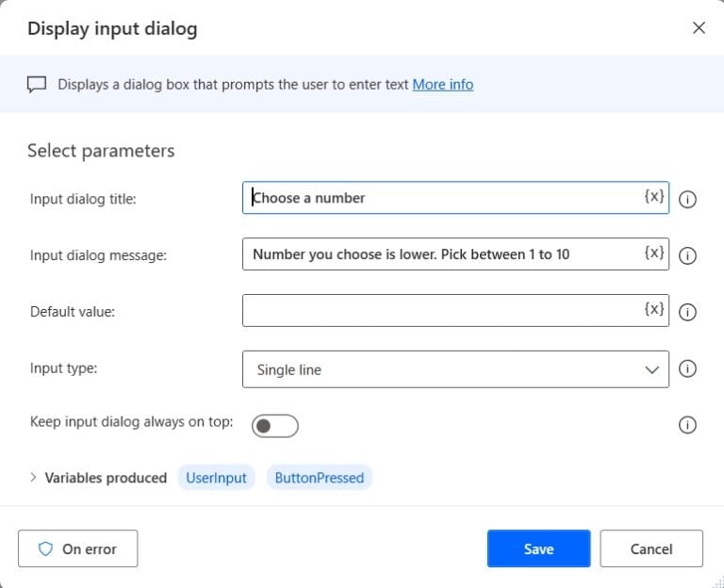Open info tooltip for Input dialog message
This screenshot has height=588, width=724.
688,256
